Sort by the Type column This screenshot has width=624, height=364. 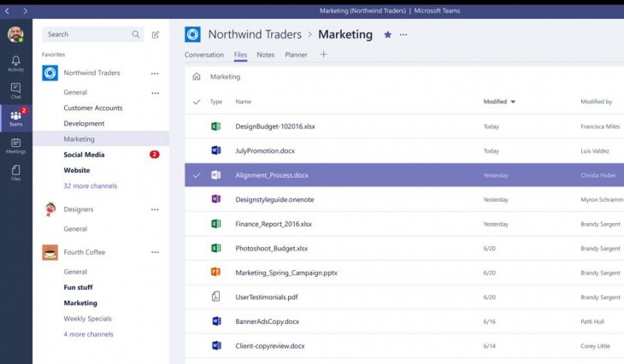[x=216, y=102]
